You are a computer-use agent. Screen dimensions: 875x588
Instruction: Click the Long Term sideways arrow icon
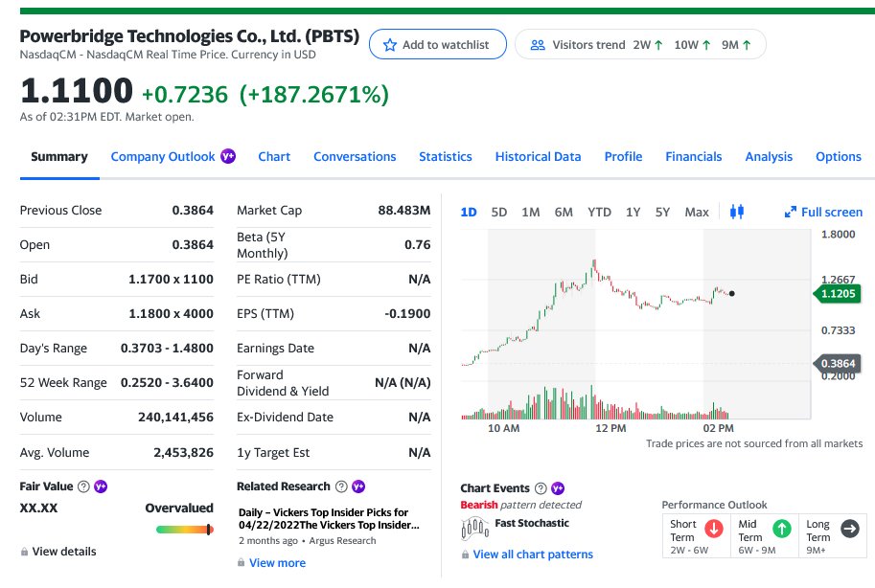click(850, 529)
